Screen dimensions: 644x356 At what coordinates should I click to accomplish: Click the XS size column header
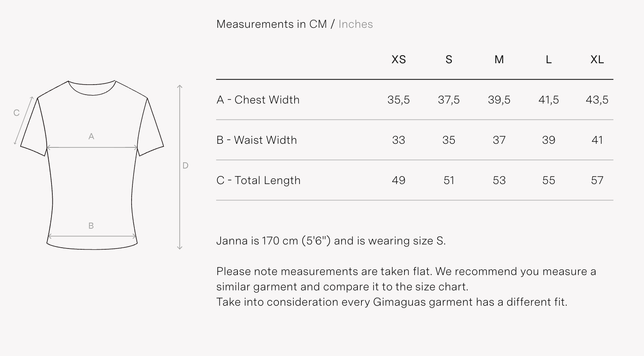pos(398,60)
